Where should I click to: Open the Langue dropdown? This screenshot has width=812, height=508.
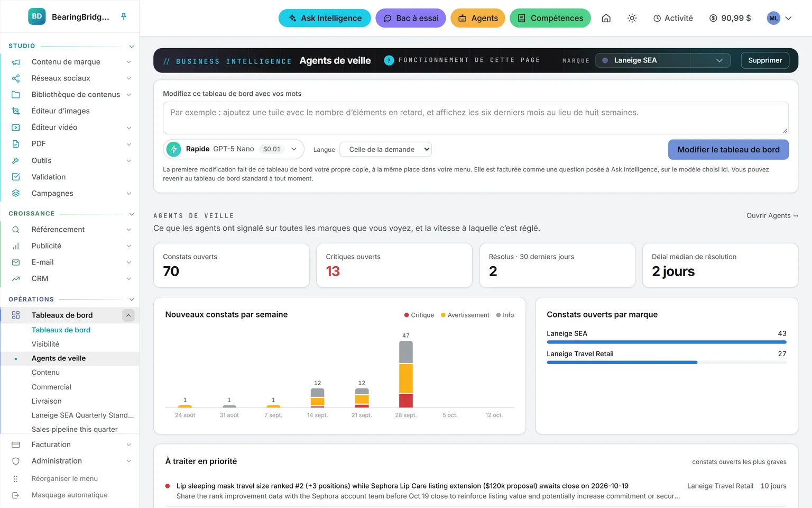tap(386, 149)
